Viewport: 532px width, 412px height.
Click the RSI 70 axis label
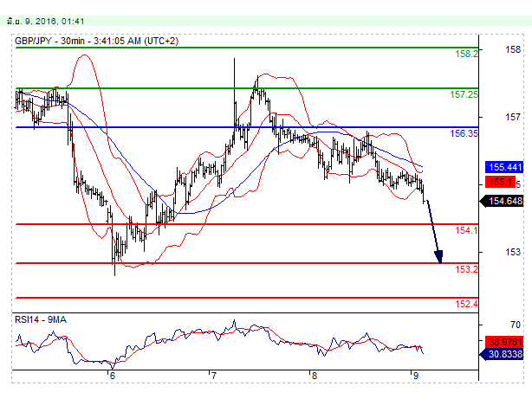coord(516,325)
